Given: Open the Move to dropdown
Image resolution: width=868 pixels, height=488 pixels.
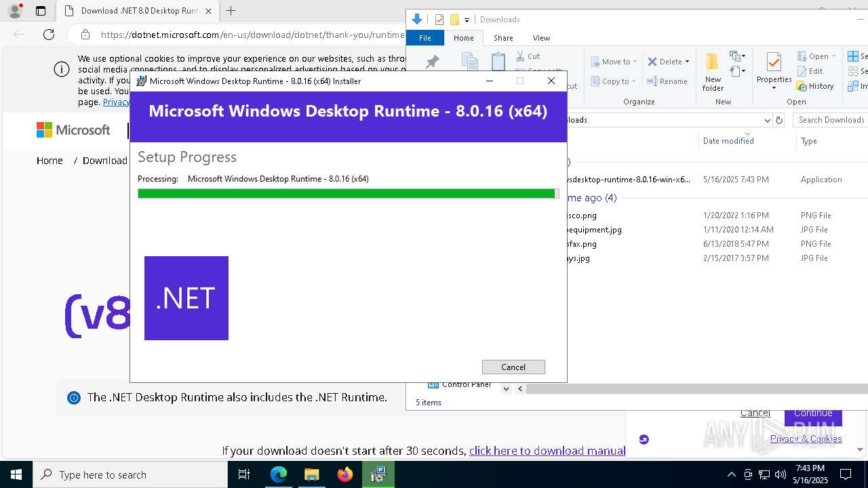Looking at the screenshot, I should [614, 61].
